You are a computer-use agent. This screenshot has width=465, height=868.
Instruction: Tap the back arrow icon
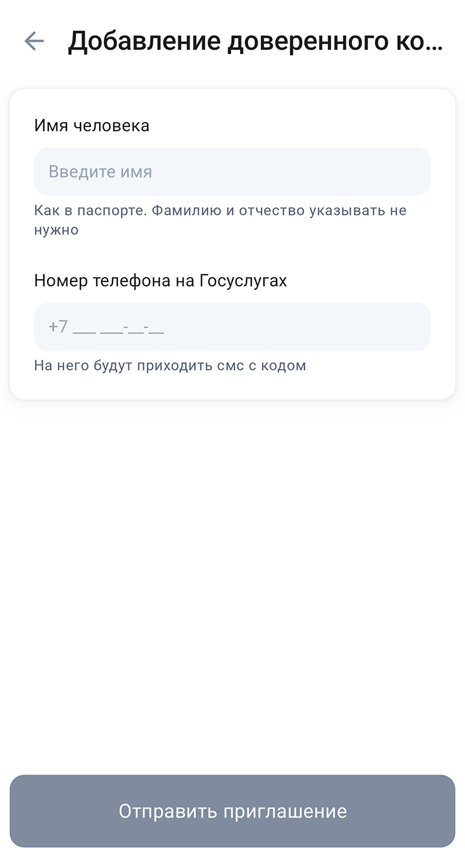coord(34,41)
